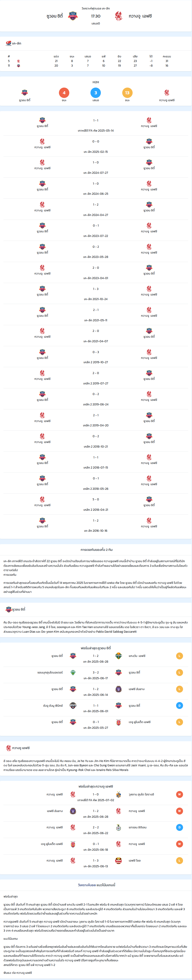Click the blue D badge for the 2025-06-01 match
This screenshot has height=980, width=192.
pyautogui.click(x=180, y=705)
